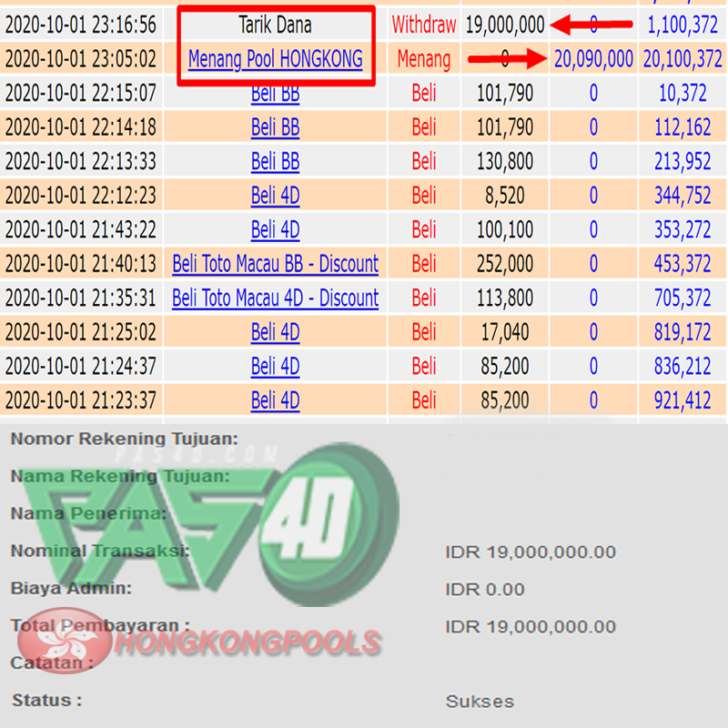
Task: Click the debit amount 130,800
Action: [505, 162]
